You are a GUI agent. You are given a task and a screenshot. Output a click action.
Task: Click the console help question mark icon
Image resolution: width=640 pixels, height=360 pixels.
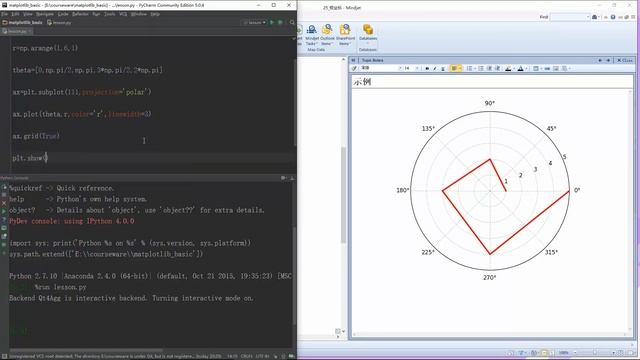click(x=4, y=220)
